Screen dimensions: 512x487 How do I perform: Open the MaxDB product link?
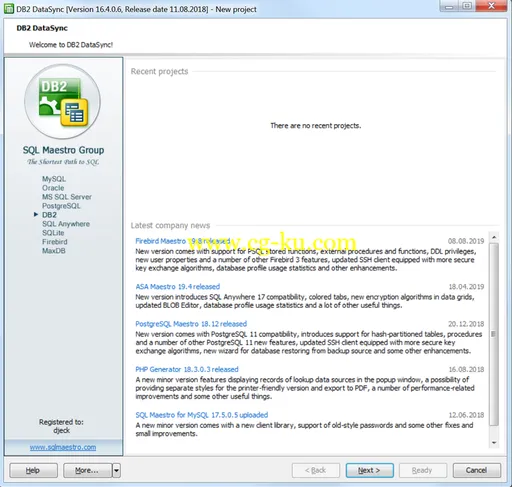(53, 251)
